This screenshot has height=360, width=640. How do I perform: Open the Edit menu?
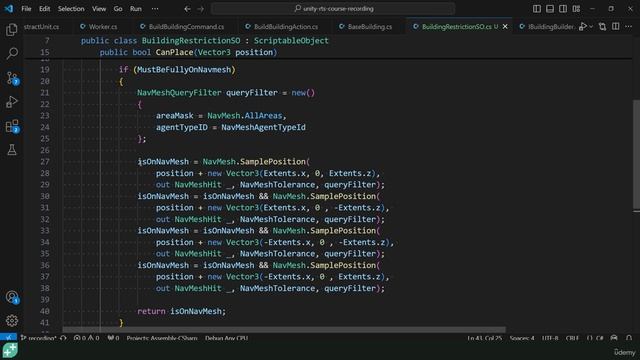click(44, 9)
